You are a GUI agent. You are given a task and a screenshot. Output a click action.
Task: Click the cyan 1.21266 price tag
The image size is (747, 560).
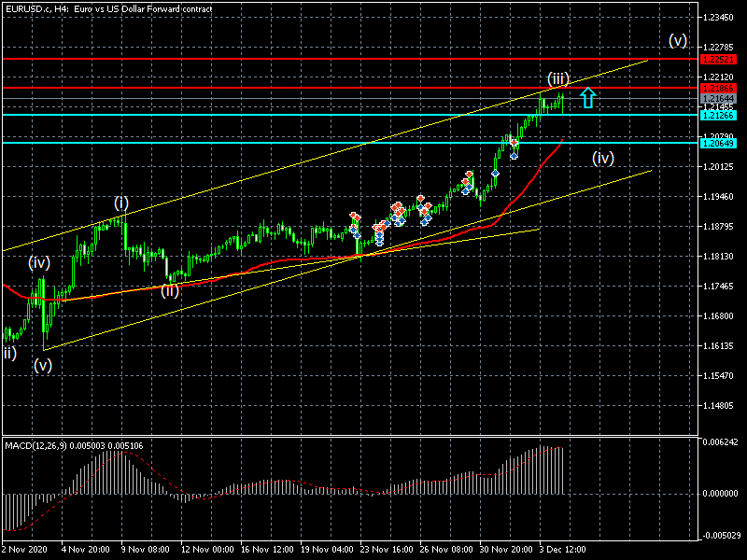pyautogui.click(x=717, y=115)
